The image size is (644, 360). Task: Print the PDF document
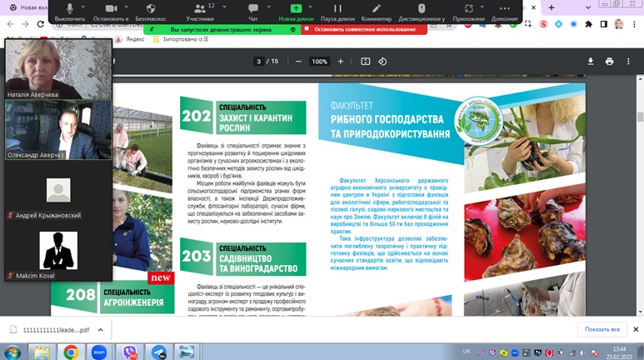[x=609, y=61]
